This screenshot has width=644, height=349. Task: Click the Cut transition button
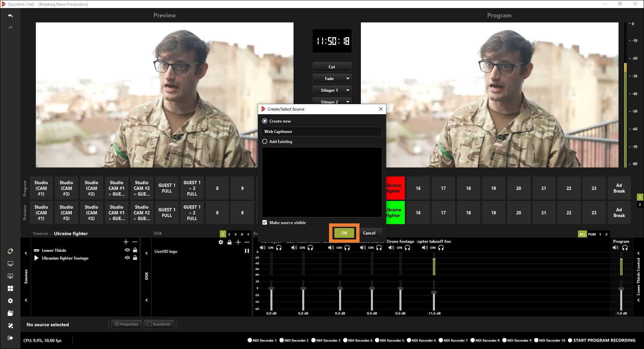(332, 67)
